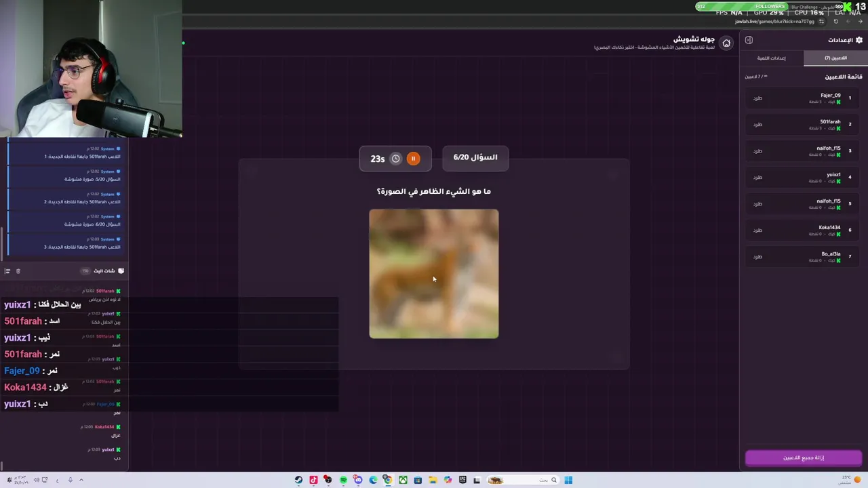Select player name Bo_al3la in the list

point(831,254)
